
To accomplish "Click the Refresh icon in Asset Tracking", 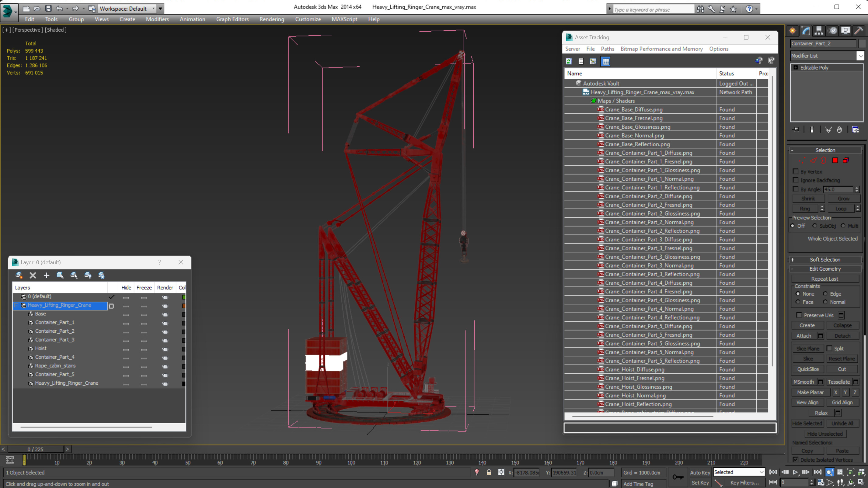I will [569, 61].
